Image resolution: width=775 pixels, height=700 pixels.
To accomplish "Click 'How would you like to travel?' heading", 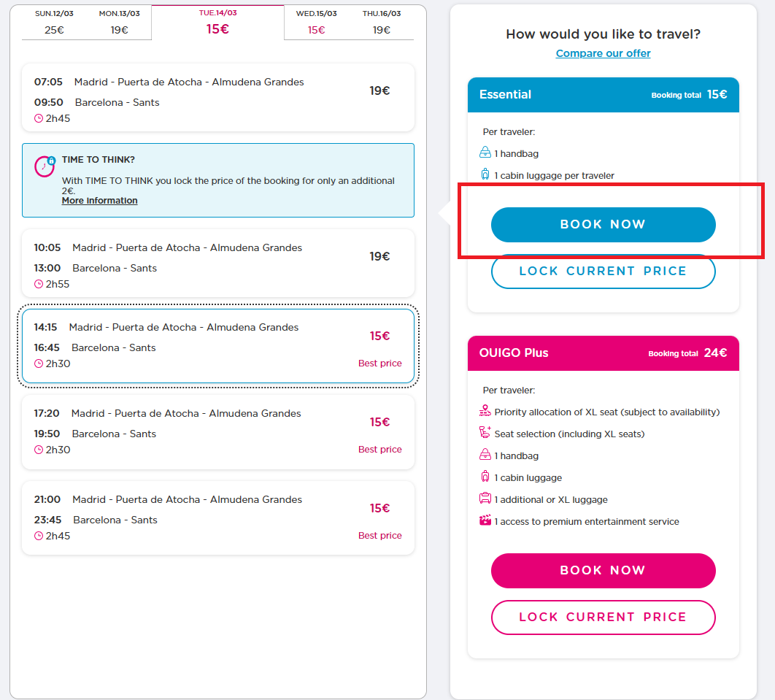I will (x=603, y=34).
